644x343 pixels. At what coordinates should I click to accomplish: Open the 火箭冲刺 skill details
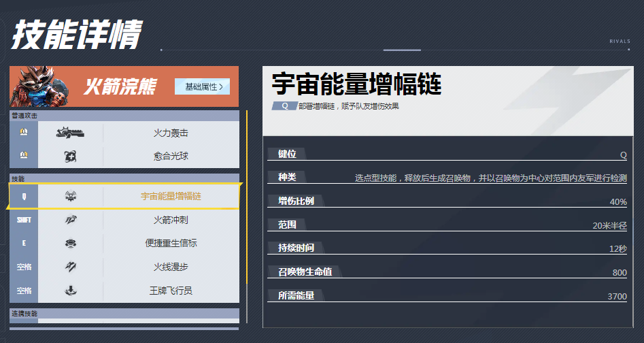(170, 220)
